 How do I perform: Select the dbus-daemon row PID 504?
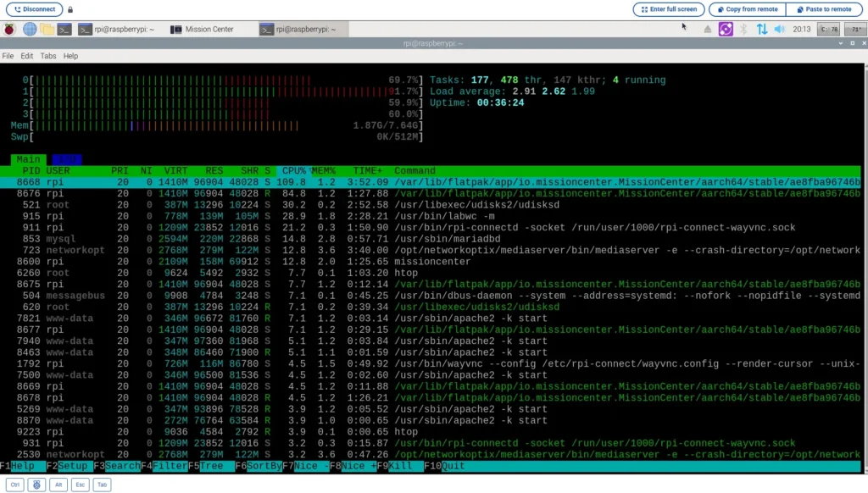click(430, 296)
